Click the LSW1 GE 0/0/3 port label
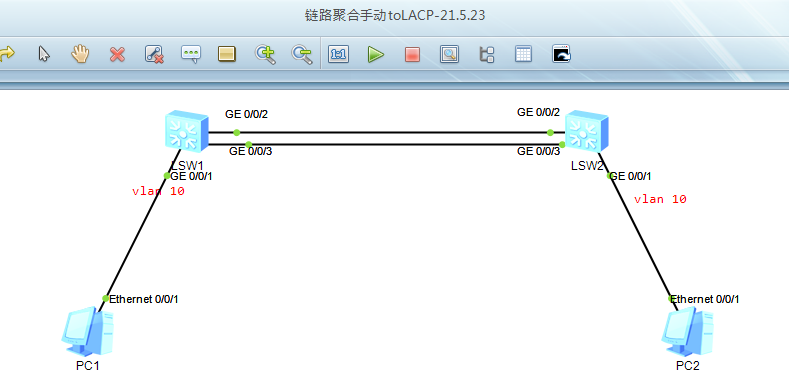789x391 pixels. [251, 151]
